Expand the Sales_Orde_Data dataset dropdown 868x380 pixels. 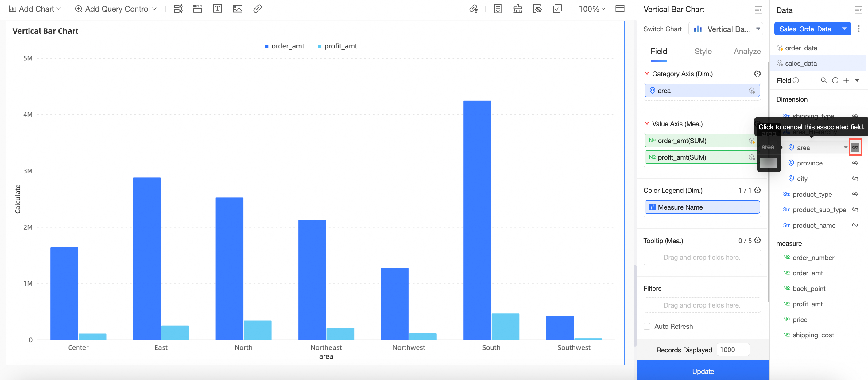pos(844,29)
